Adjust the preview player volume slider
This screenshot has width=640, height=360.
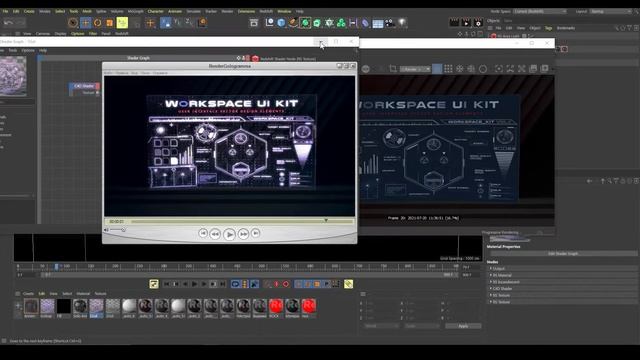pos(118,230)
